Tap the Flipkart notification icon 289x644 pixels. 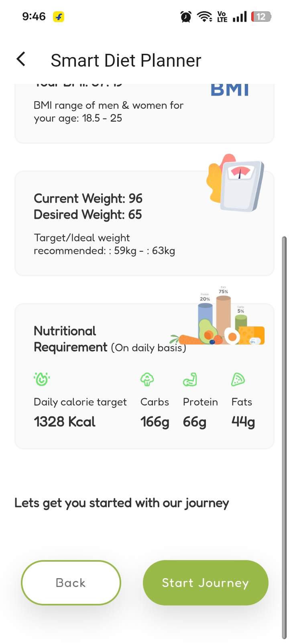[59, 17]
